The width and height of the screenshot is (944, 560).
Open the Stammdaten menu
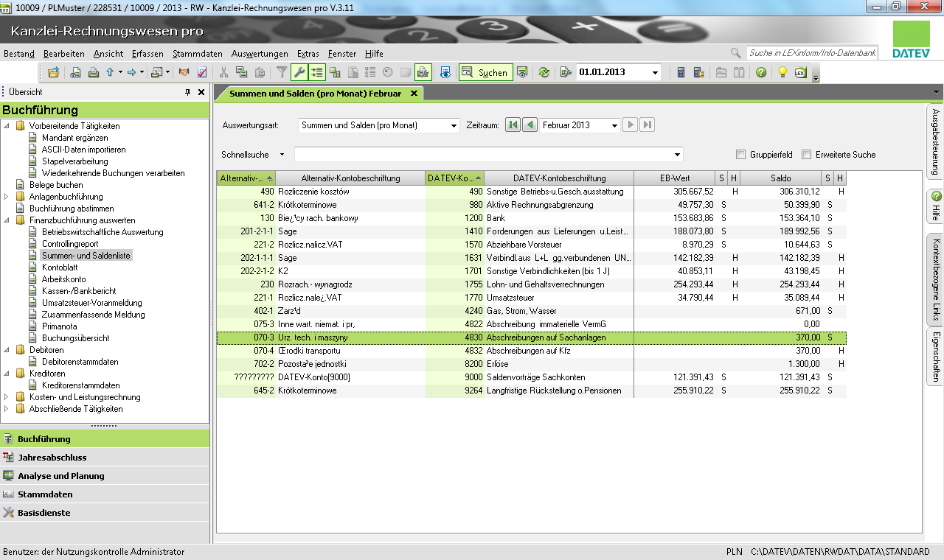tap(198, 54)
